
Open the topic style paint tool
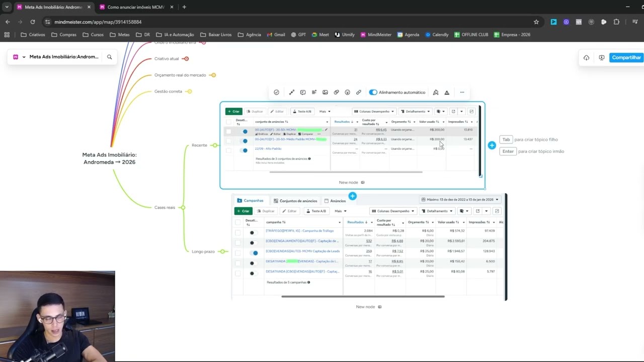coord(436,93)
